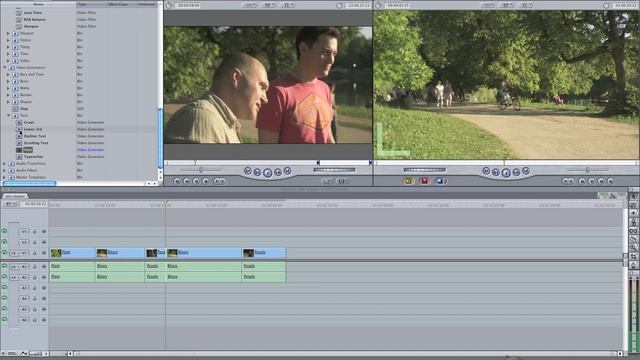
Task: Toggle visibility of track V2
Action: coord(4,242)
